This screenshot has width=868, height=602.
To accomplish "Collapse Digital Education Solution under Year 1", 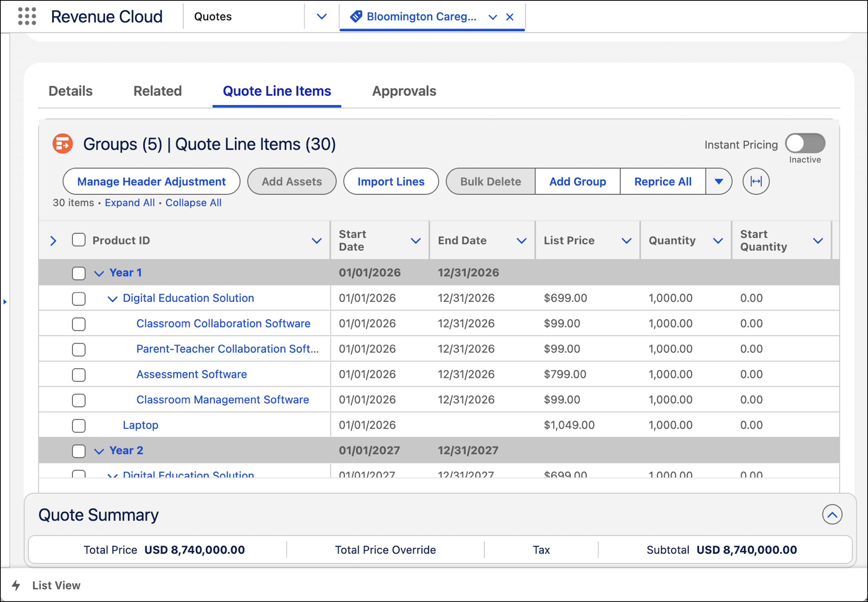I will [112, 299].
